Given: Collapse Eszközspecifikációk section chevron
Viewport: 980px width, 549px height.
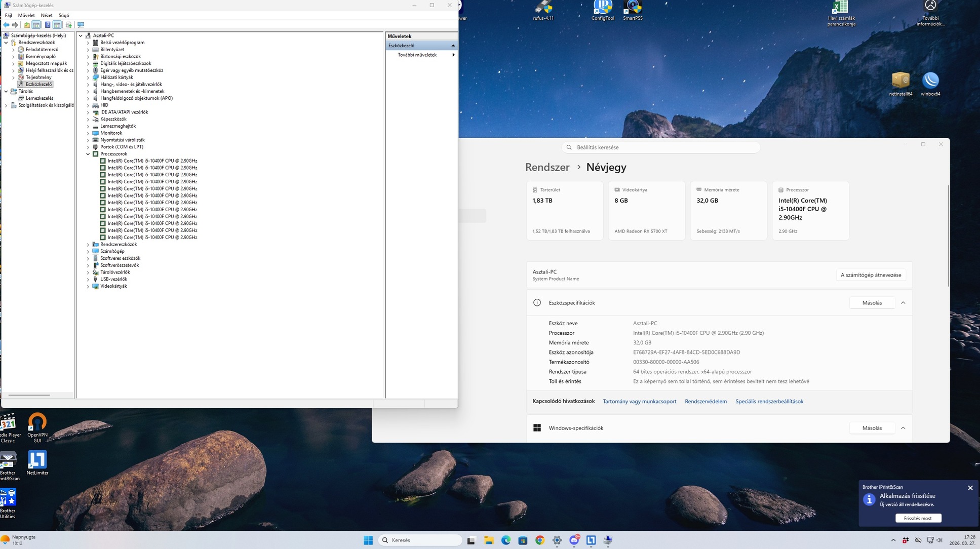Looking at the screenshot, I should coord(903,303).
